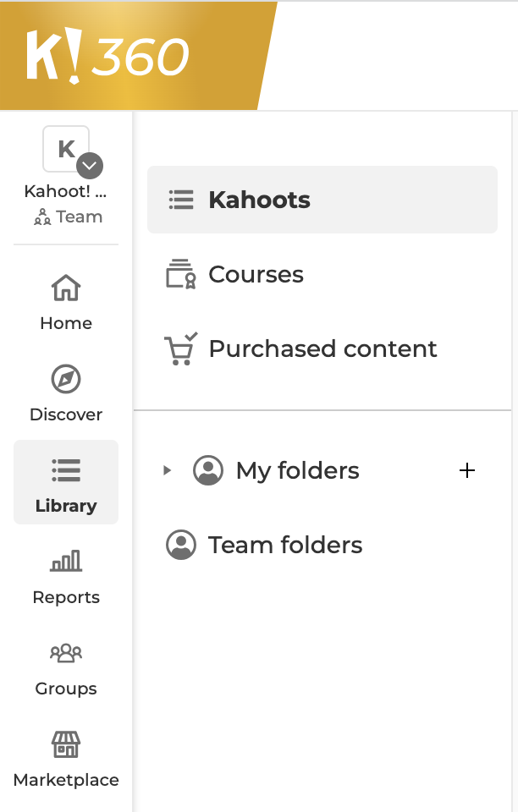Viewport: 518px width, 812px height.
Task: Click the Purchased content shopping cart icon
Action: pyautogui.click(x=180, y=349)
